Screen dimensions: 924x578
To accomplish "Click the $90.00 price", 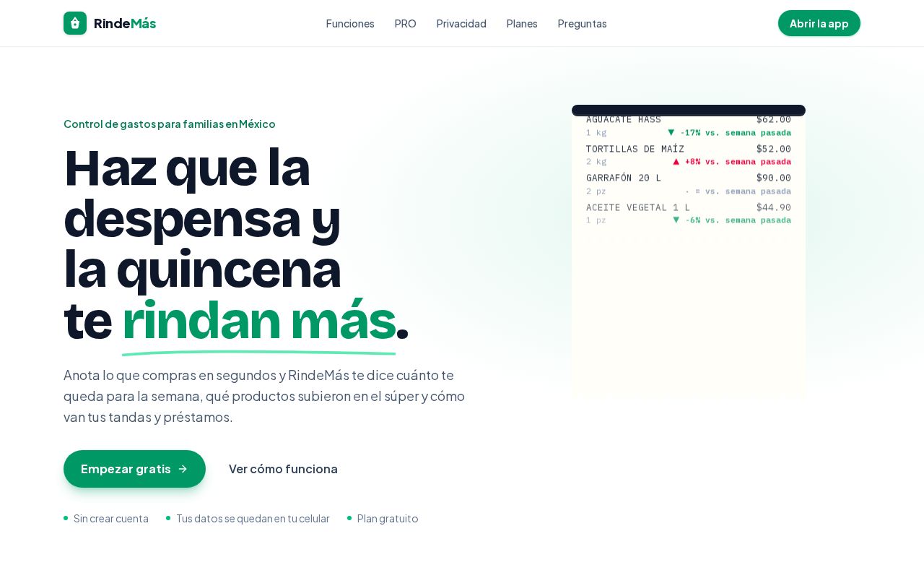I will (774, 178).
